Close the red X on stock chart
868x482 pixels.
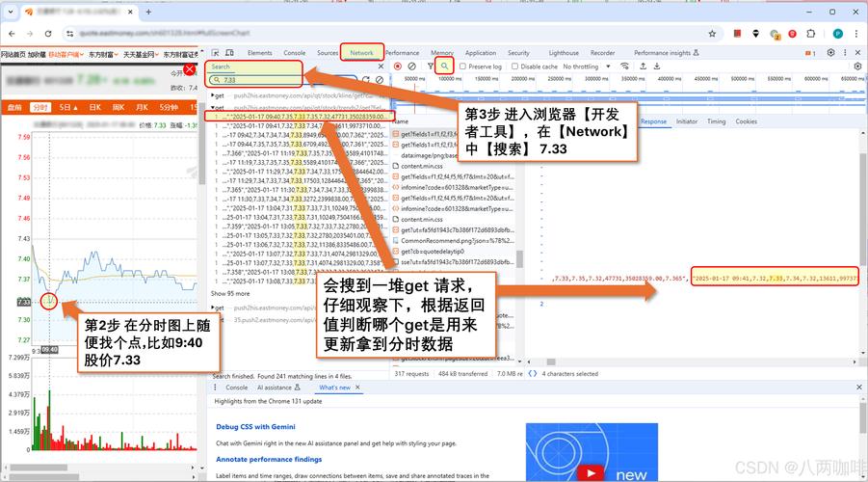pos(190,69)
